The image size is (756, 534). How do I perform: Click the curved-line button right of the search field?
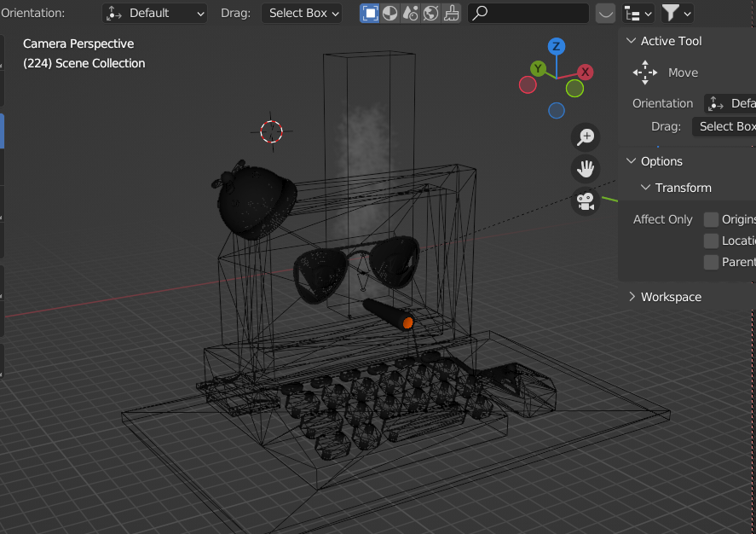(606, 13)
